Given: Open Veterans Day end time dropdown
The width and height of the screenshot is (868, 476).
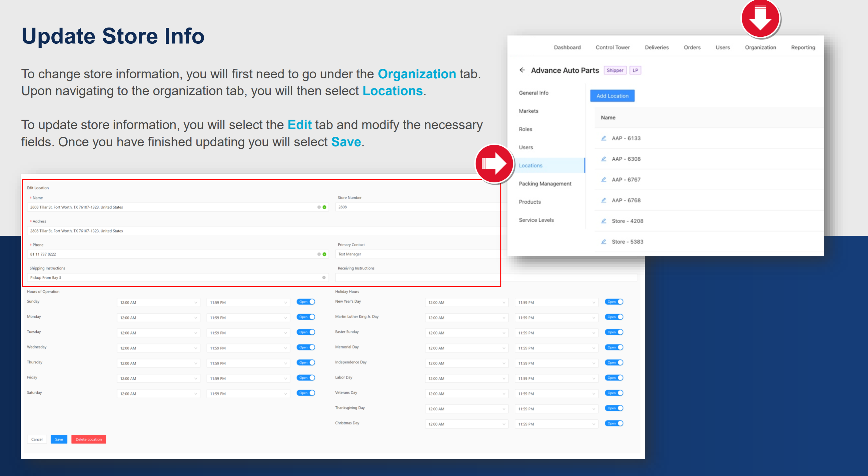Looking at the screenshot, I should (x=556, y=393).
